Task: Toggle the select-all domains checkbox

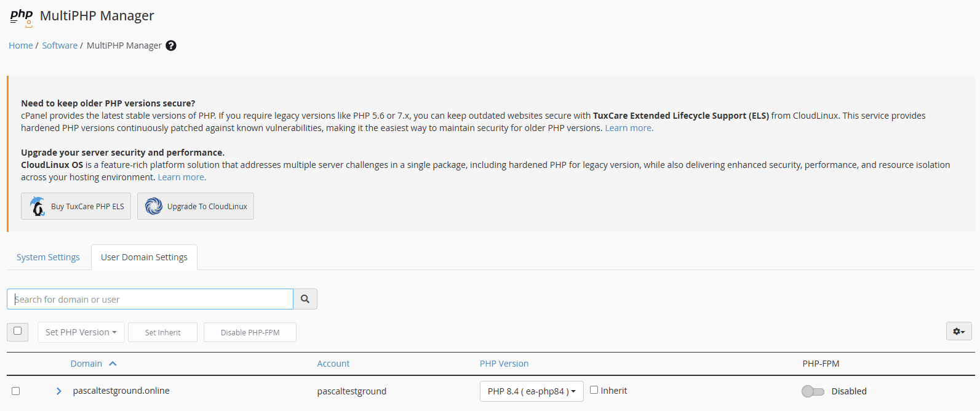Action: 17,331
